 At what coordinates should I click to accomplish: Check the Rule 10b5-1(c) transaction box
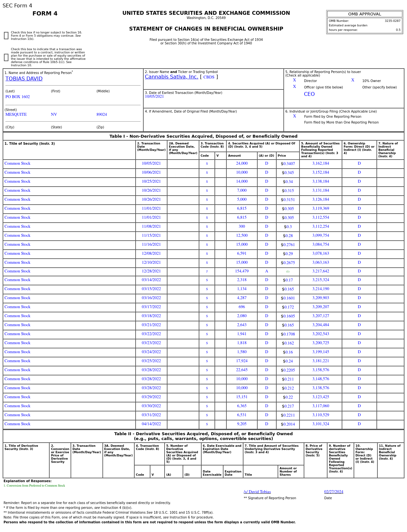(x=6, y=58)
